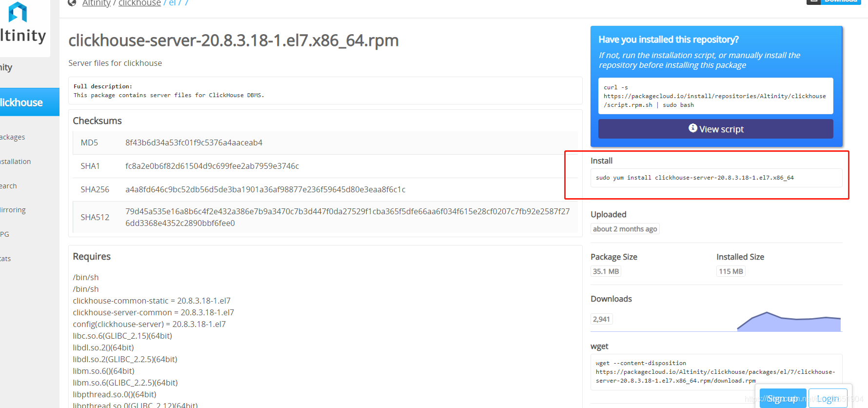Click the 'libdl.so.2(GLIBC_2.2.5)(64bit)' requirement
Viewport: 868px width, 408px height.
pyautogui.click(x=125, y=359)
